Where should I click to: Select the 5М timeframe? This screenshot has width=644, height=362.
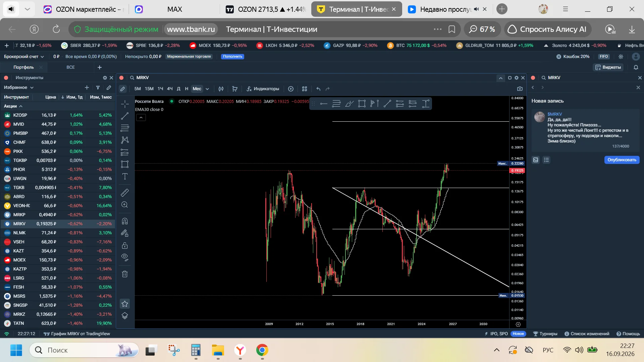point(138,89)
